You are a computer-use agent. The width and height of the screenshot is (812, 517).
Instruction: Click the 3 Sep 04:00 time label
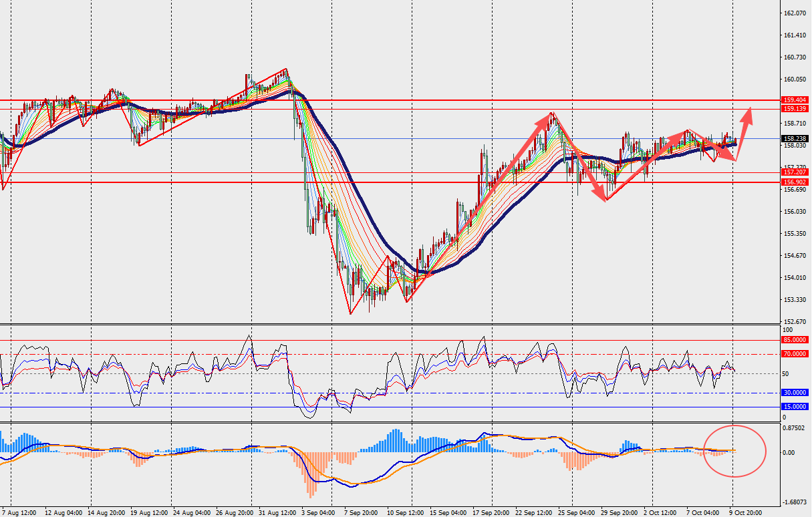point(319,512)
